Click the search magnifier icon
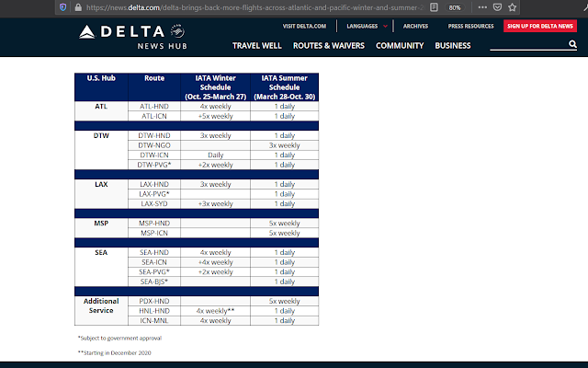The image size is (588, 368). [x=572, y=44]
